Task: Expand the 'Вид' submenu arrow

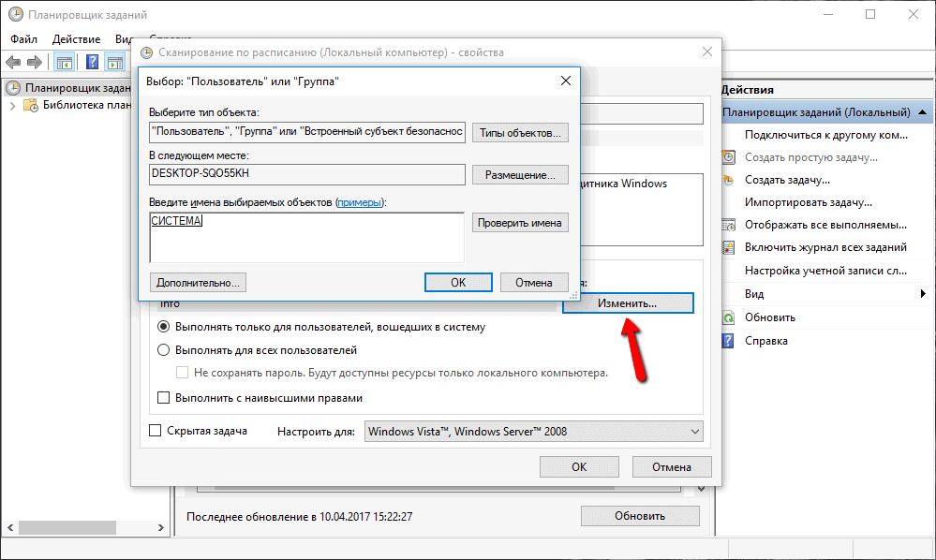Action: 923,293
